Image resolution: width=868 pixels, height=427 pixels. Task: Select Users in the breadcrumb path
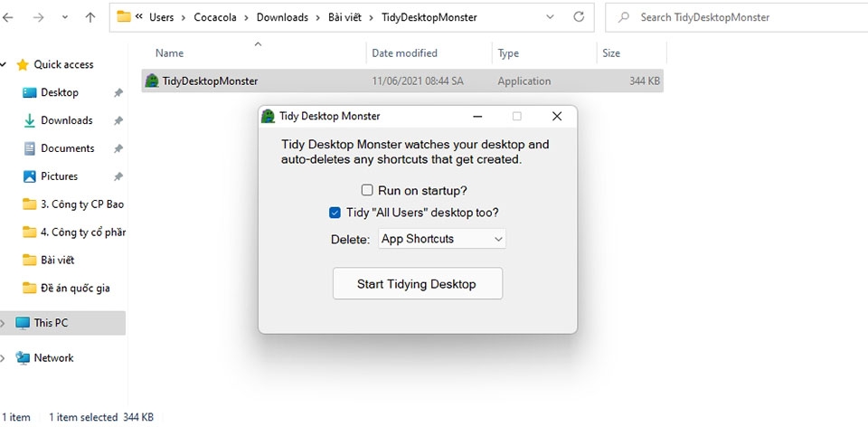pyautogui.click(x=161, y=18)
